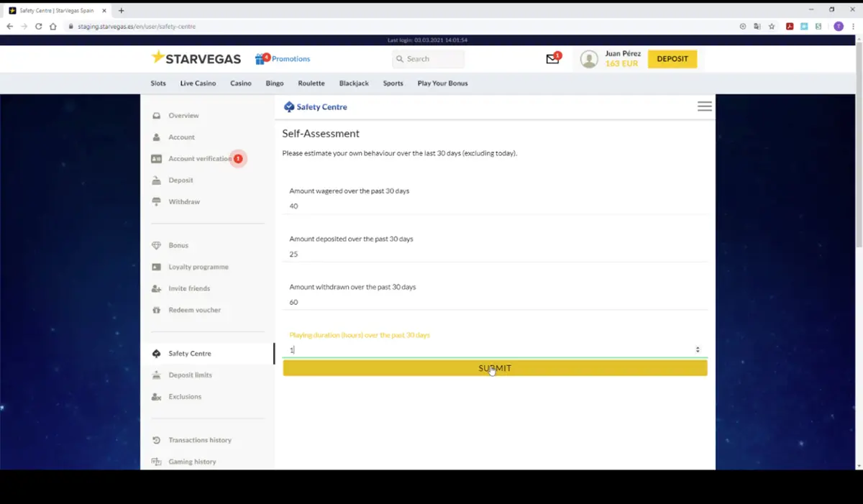Open the Promotions gift icon
Viewport: 863px width, 504px height.
point(261,59)
